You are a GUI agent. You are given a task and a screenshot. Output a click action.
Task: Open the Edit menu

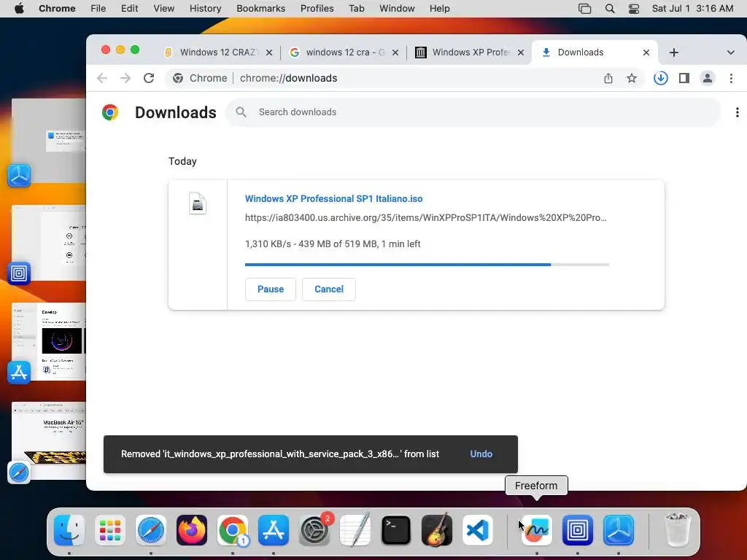click(x=129, y=9)
